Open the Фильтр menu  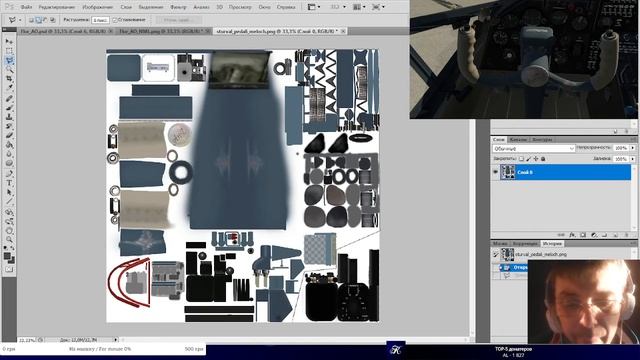pyautogui.click(x=178, y=7)
